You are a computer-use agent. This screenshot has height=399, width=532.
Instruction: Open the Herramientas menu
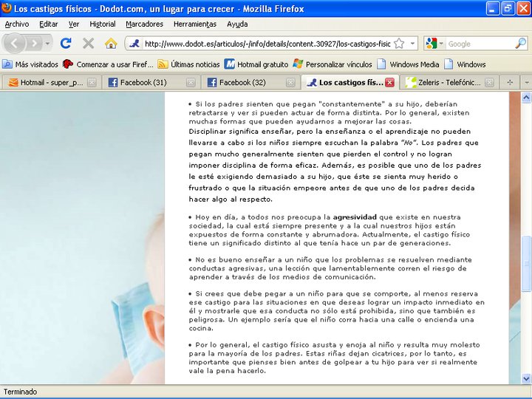195,24
